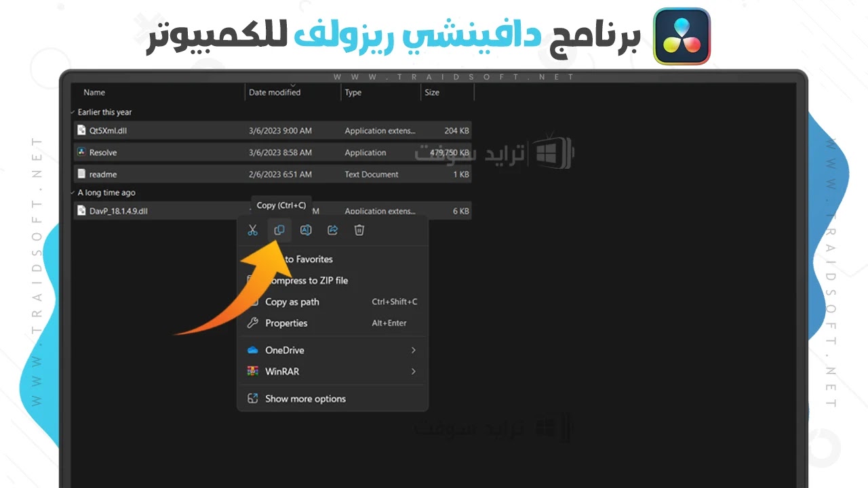
Task: Expand the OneDrive submenu
Action: pos(414,350)
